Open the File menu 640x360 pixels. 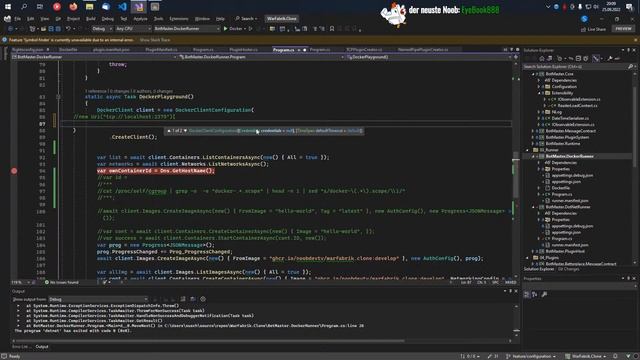coord(18,19)
